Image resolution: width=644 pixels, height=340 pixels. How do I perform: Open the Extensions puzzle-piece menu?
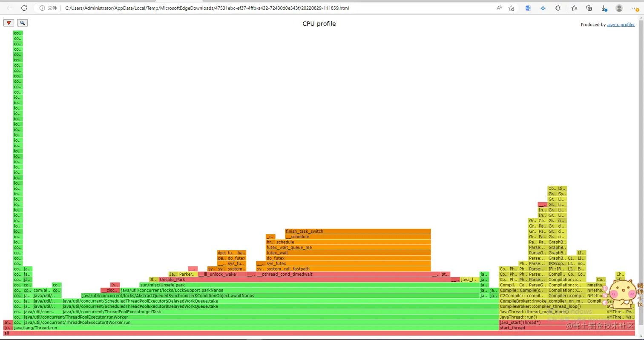click(x=558, y=8)
